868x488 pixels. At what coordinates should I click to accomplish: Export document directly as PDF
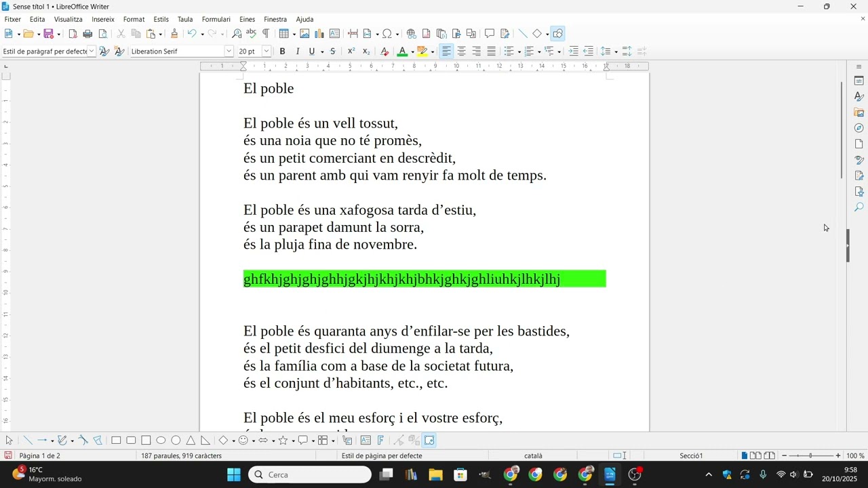pos(73,33)
